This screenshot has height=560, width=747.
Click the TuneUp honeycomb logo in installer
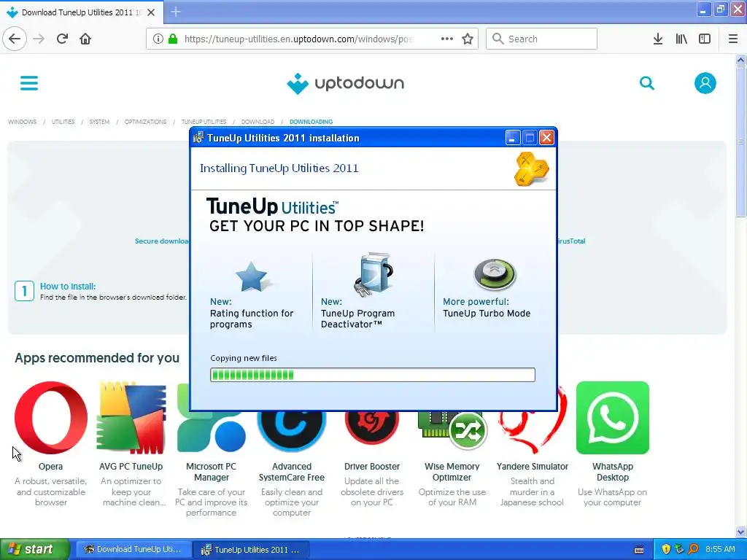coord(531,168)
